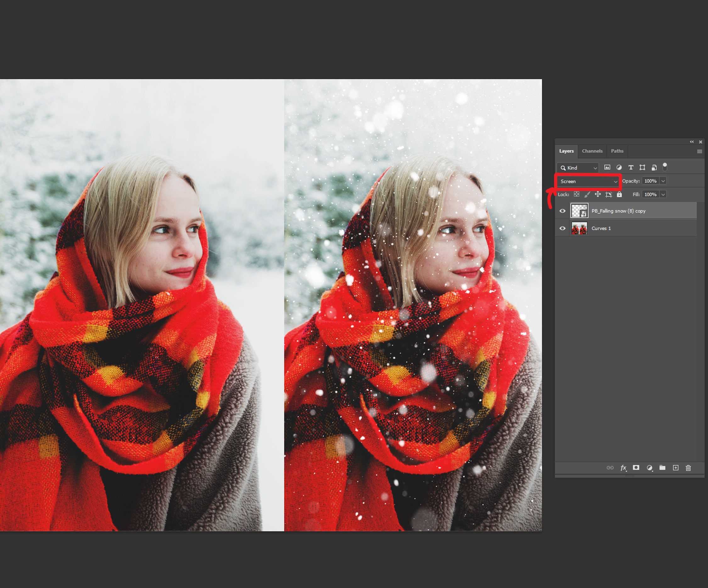Hide the PB_Falling snow (8) copy layer

point(562,211)
